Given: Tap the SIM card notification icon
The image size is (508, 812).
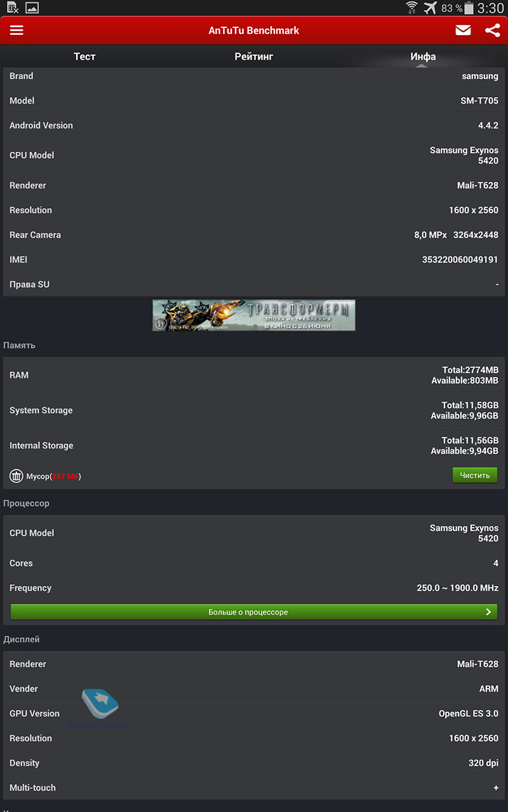Looking at the screenshot, I should 13,8.
